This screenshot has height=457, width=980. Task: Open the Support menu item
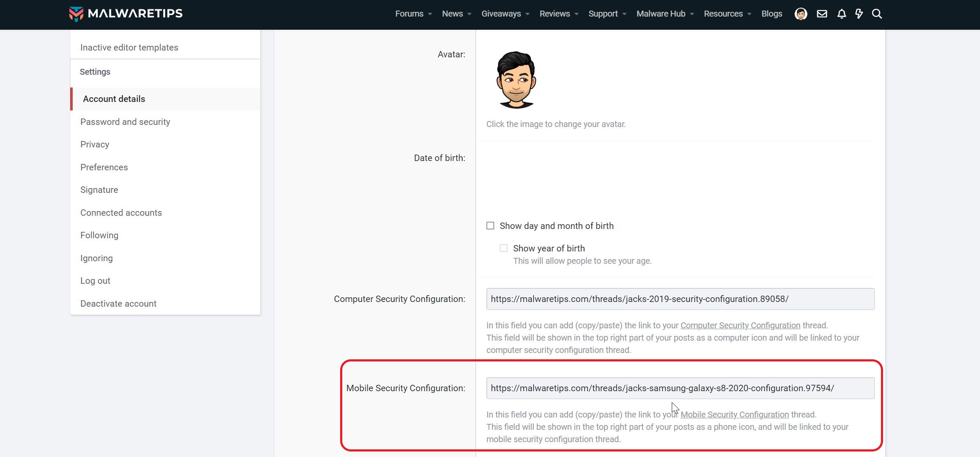pos(603,14)
